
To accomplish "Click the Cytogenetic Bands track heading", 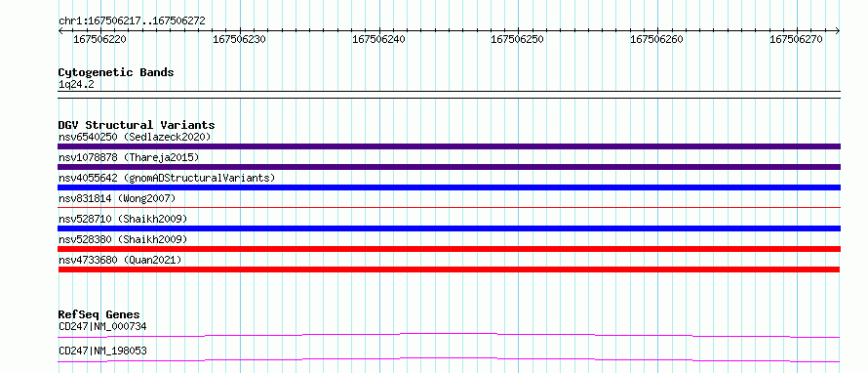I will [116, 72].
